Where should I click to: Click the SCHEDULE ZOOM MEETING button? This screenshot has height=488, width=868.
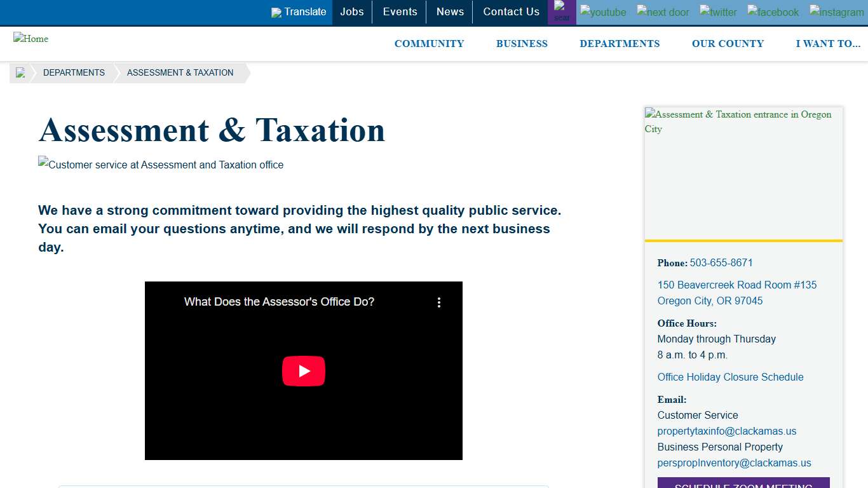click(x=743, y=485)
